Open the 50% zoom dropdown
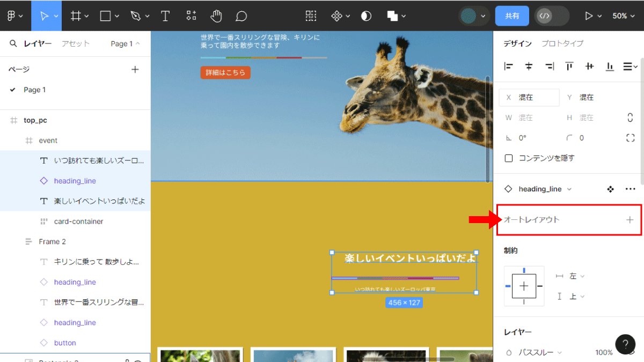 click(623, 16)
